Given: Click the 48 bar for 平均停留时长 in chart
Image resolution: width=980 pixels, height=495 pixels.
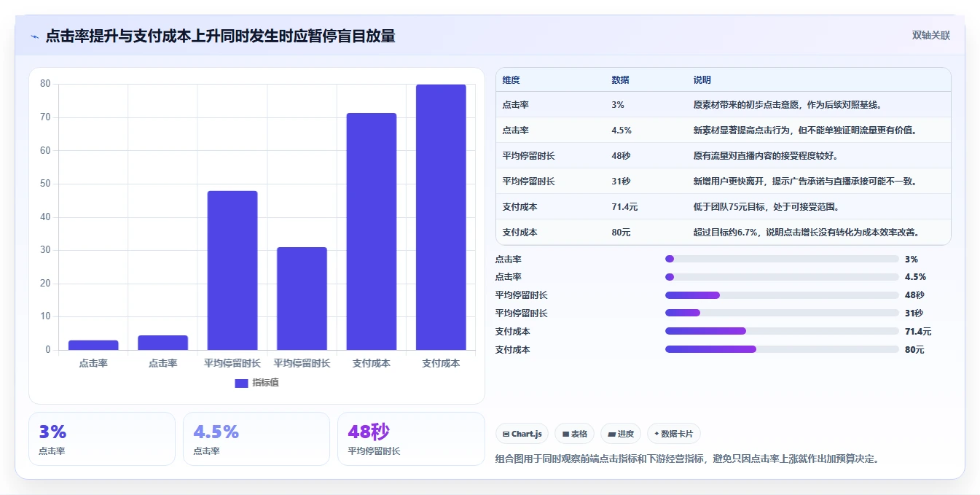Looking at the screenshot, I should click(232, 270).
